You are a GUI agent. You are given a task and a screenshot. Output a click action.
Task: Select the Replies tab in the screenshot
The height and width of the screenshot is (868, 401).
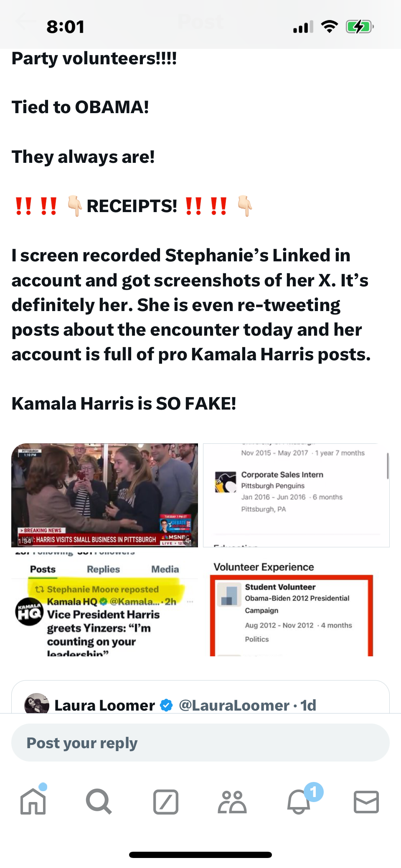(103, 569)
